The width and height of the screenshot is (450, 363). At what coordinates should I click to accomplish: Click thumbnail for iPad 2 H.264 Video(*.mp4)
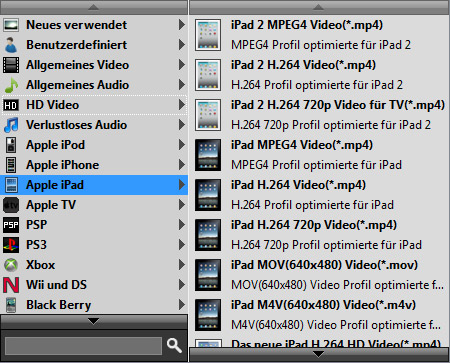click(x=208, y=75)
